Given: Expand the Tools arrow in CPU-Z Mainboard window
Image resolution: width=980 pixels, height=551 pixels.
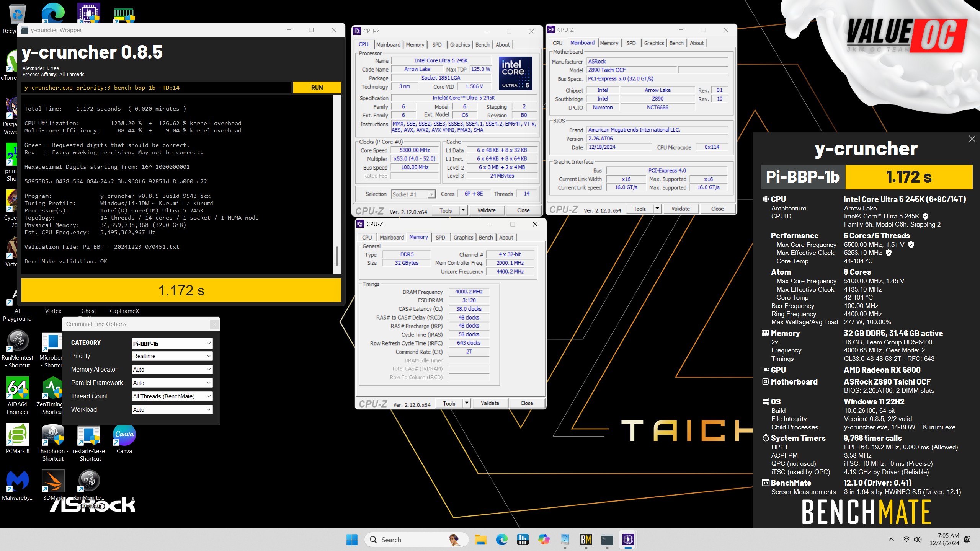Looking at the screenshot, I should coord(657,209).
